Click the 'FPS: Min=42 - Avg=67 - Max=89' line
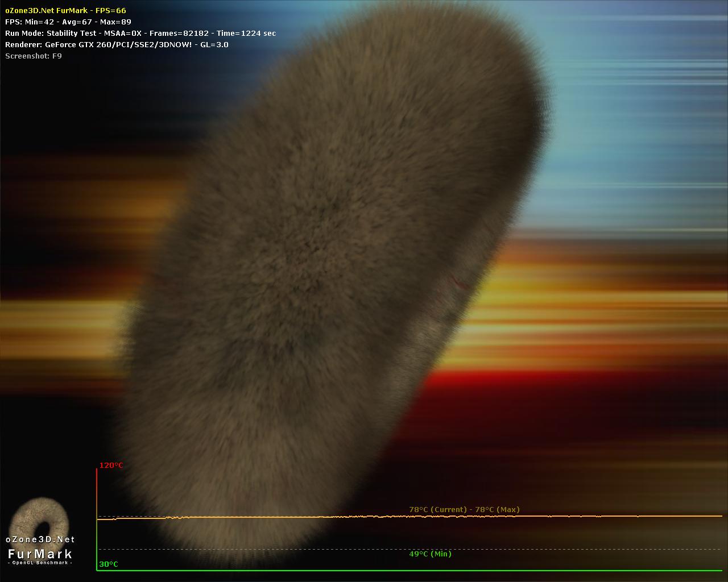Image resolution: width=728 pixels, height=582 pixels. [68, 22]
